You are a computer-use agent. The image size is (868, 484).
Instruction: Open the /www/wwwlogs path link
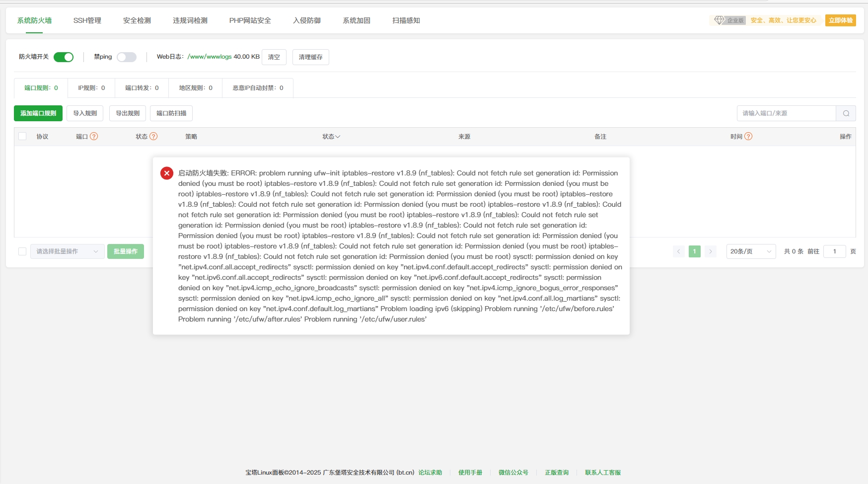point(210,57)
